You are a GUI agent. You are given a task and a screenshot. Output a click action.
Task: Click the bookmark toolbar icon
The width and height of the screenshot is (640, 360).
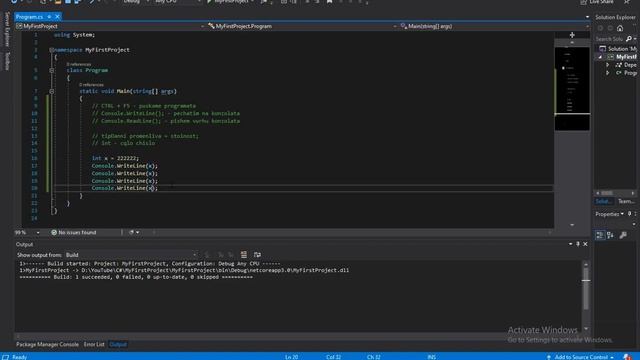[x=329, y=2]
